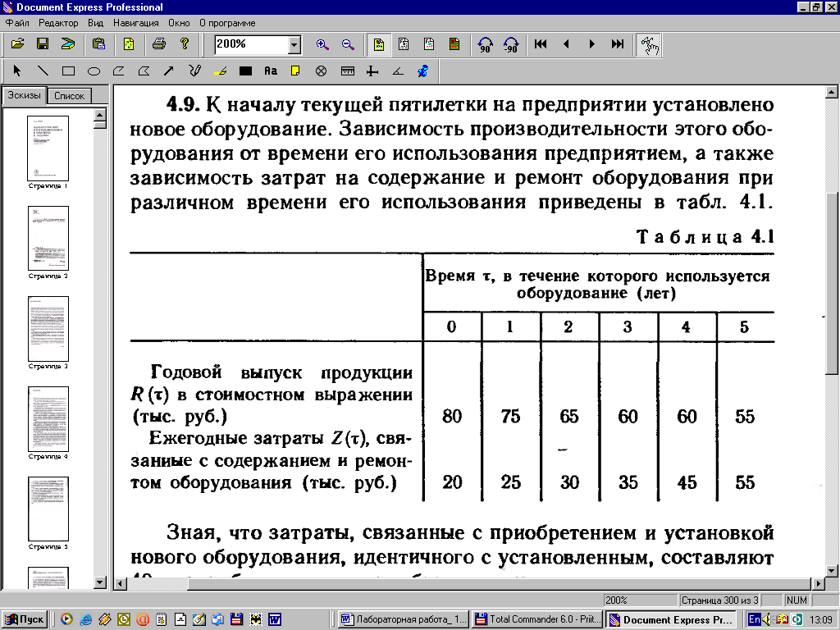Select the angle measurement tool

pyautogui.click(x=398, y=71)
